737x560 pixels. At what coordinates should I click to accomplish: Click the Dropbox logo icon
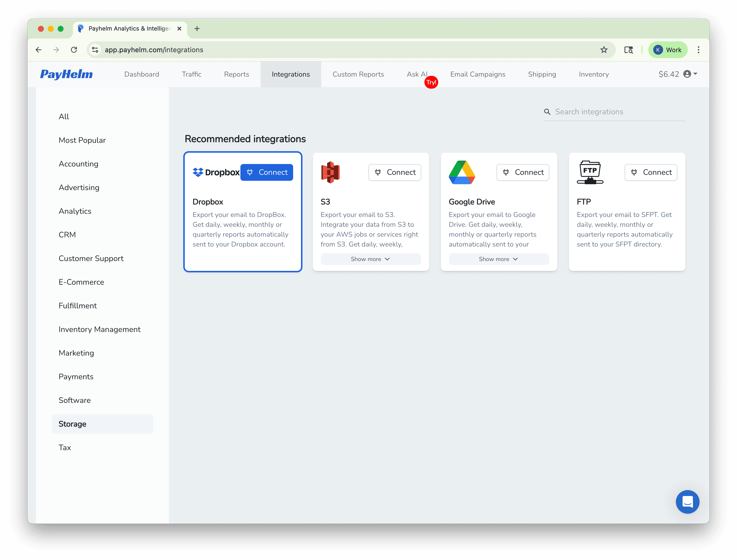click(199, 172)
